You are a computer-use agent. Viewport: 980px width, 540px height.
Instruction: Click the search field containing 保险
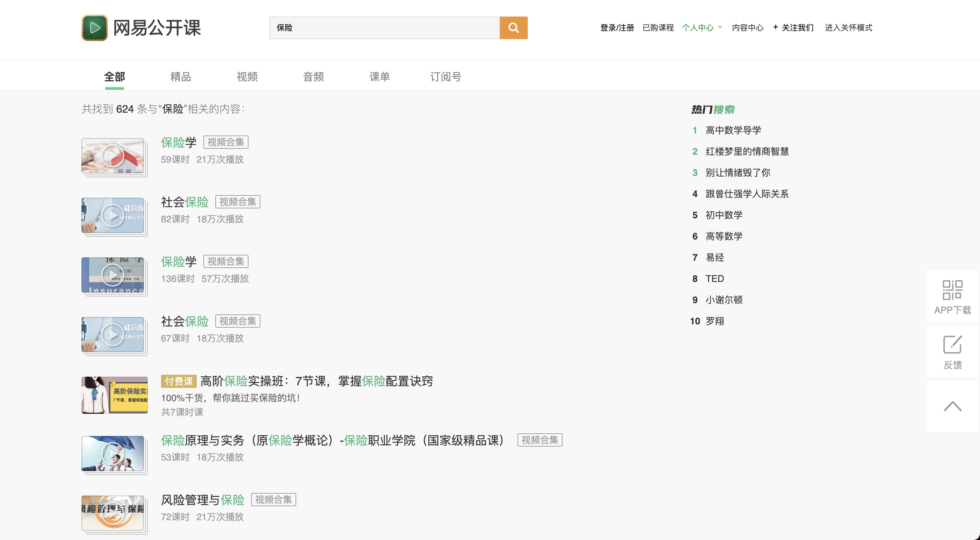(384, 28)
